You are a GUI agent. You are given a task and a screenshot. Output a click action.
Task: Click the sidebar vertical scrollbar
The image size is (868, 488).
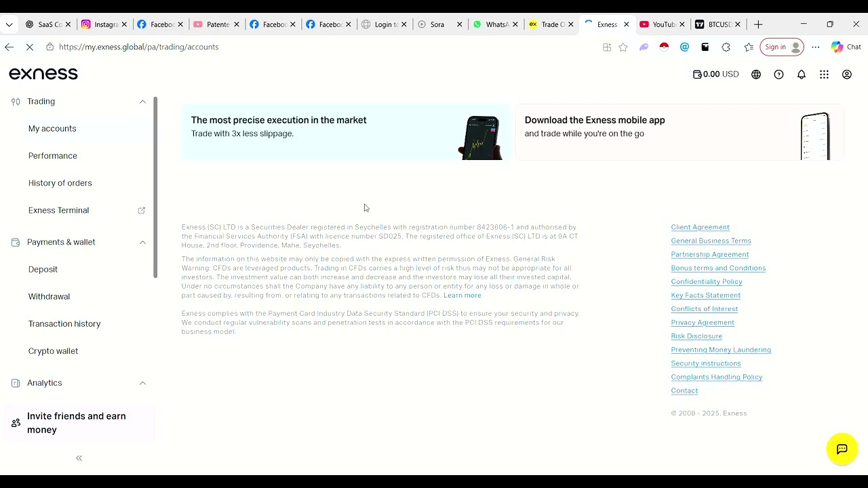point(155,188)
